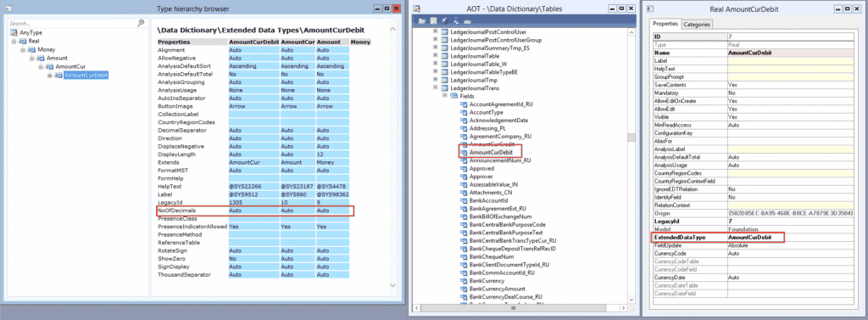Click the Label property value field

[x=791, y=61]
